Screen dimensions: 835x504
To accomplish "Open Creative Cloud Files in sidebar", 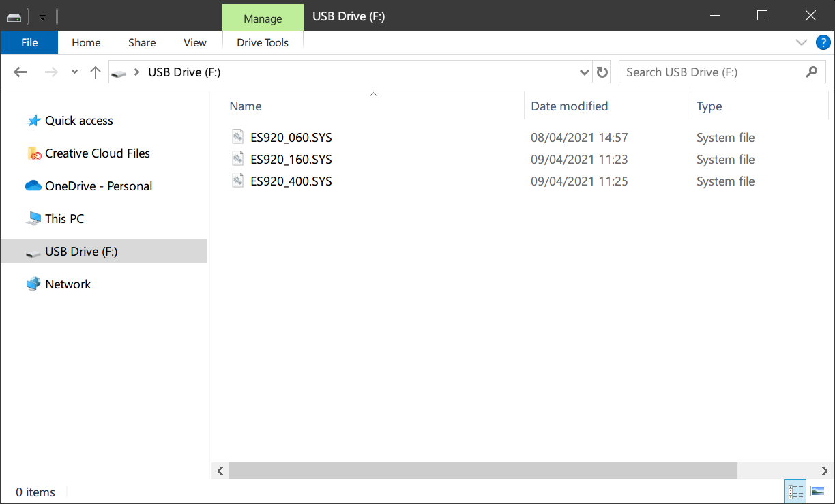I will point(98,153).
